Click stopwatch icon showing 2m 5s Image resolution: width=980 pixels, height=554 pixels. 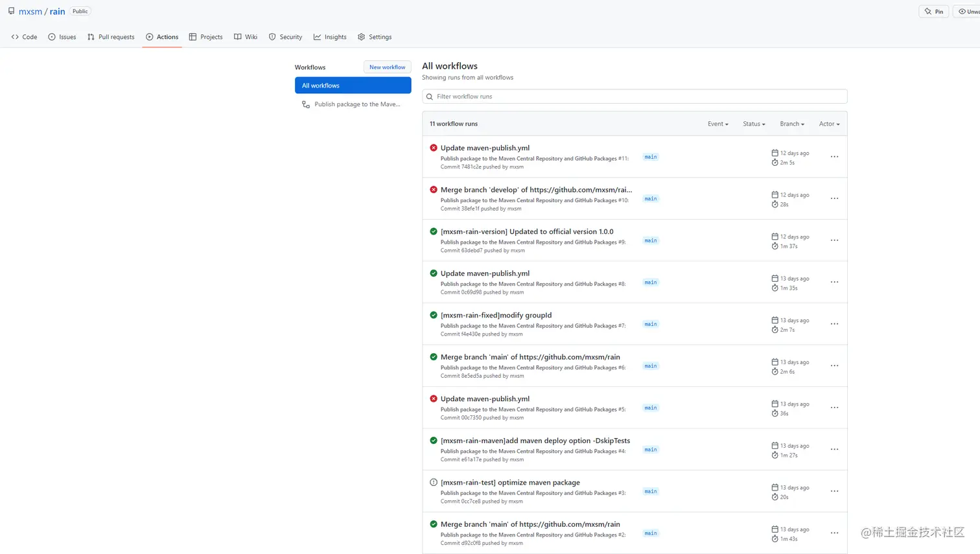pos(775,163)
